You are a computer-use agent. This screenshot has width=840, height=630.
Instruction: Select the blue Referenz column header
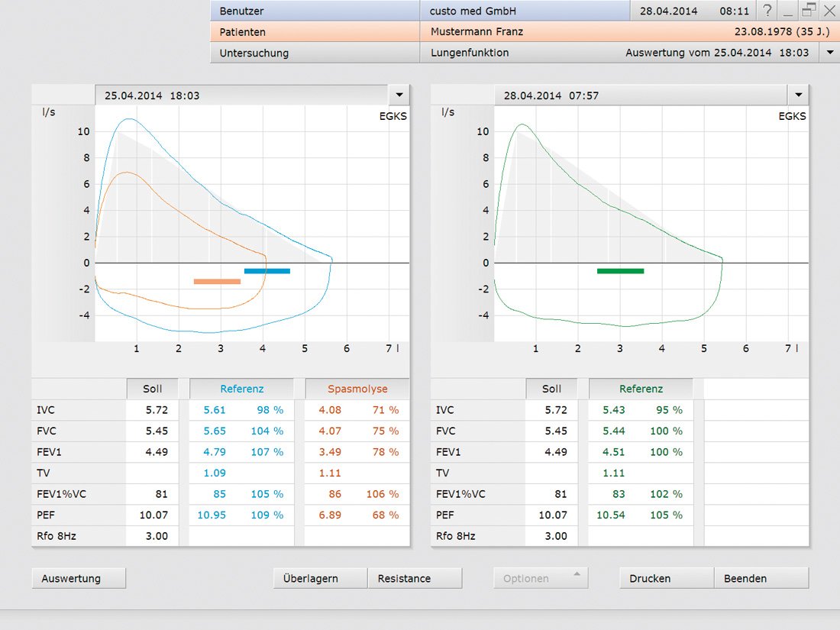tap(242, 389)
